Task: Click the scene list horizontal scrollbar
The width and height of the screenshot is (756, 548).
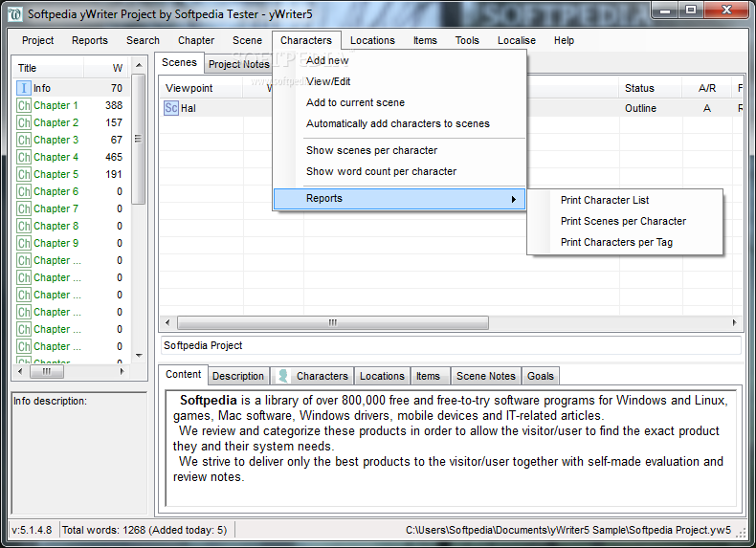Action: (x=450, y=322)
